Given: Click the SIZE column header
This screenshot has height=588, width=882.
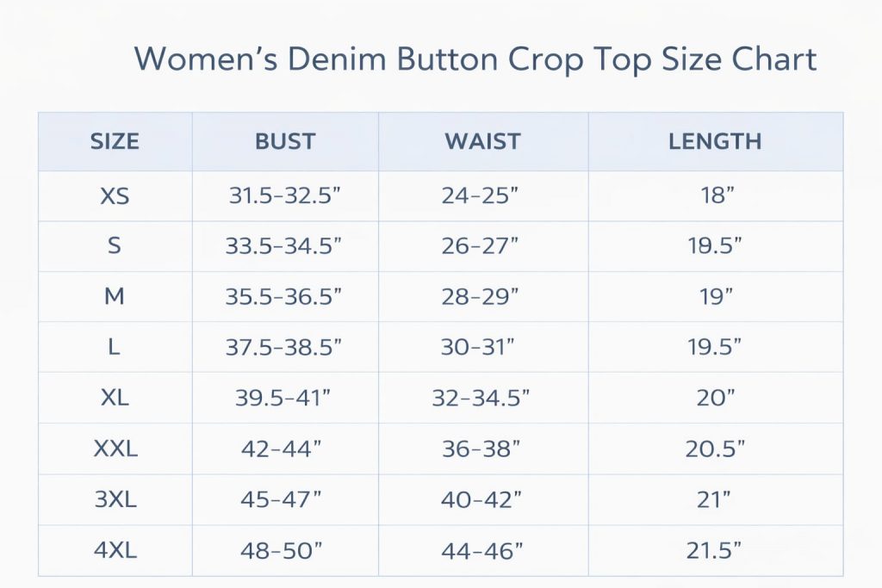Looking at the screenshot, I should point(115,141).
